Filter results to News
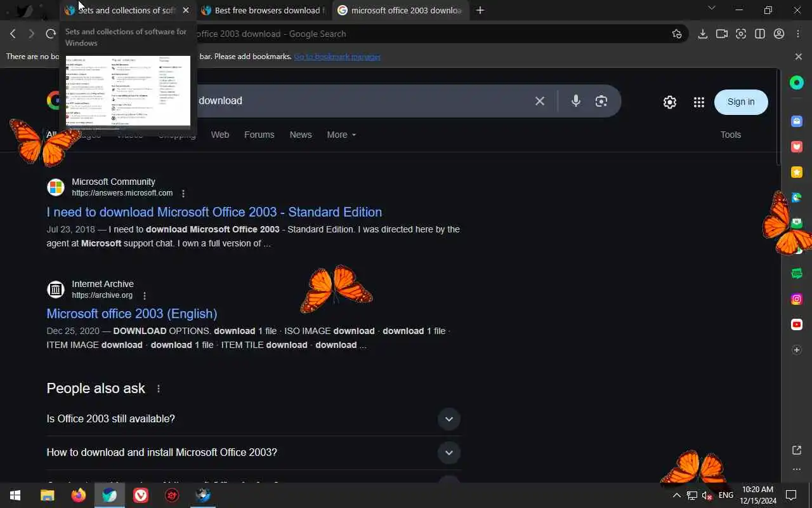Image resolution: width=812 pixels, height=508 pixels. 301,135
